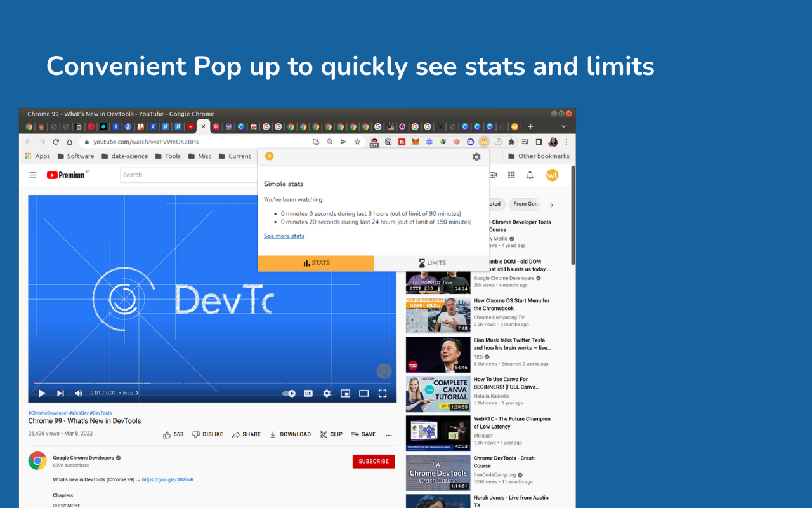Open the Canva tutorial video thumbnail

(438, 394)
